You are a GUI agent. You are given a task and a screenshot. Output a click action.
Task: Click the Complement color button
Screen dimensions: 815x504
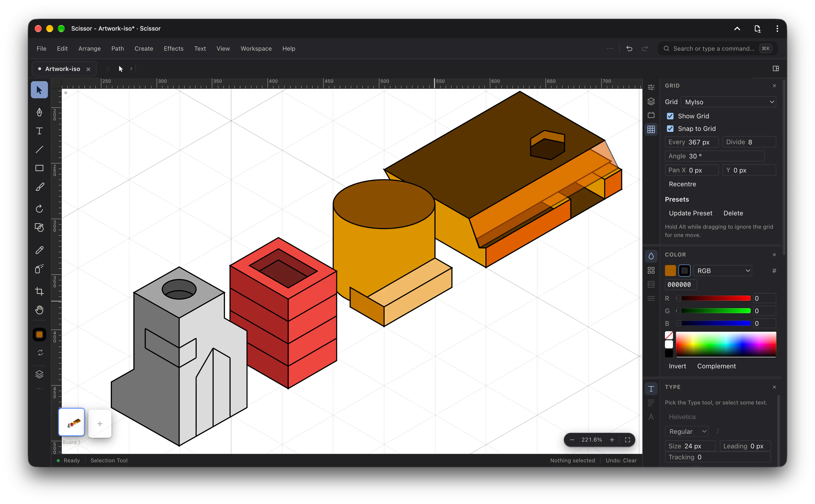pyautogui.click(x=716, y=366)
